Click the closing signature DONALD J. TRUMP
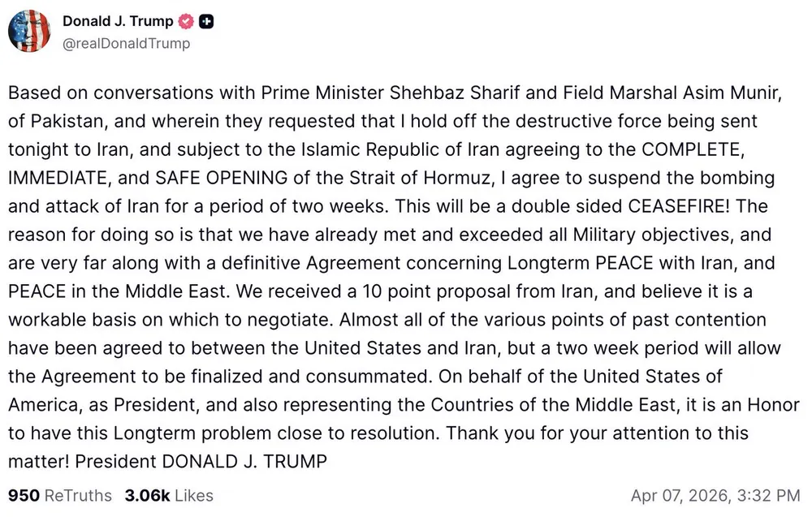Screen dimensions: 812x517 244,460
